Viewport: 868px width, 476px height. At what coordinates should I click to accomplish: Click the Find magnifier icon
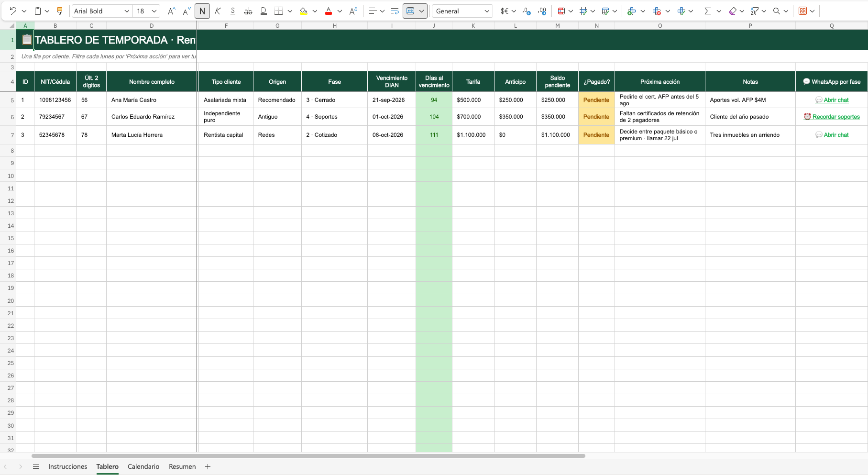777,11
